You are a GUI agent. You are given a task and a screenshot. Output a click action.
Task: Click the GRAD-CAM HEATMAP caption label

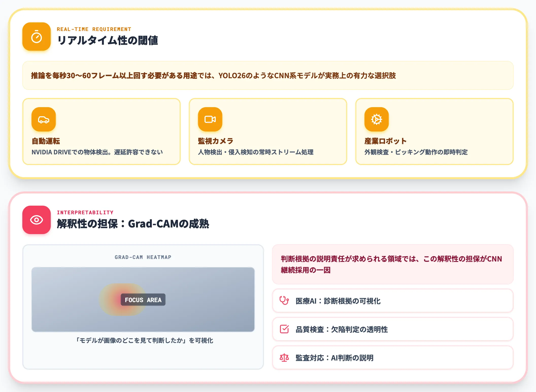click(143, 257)
